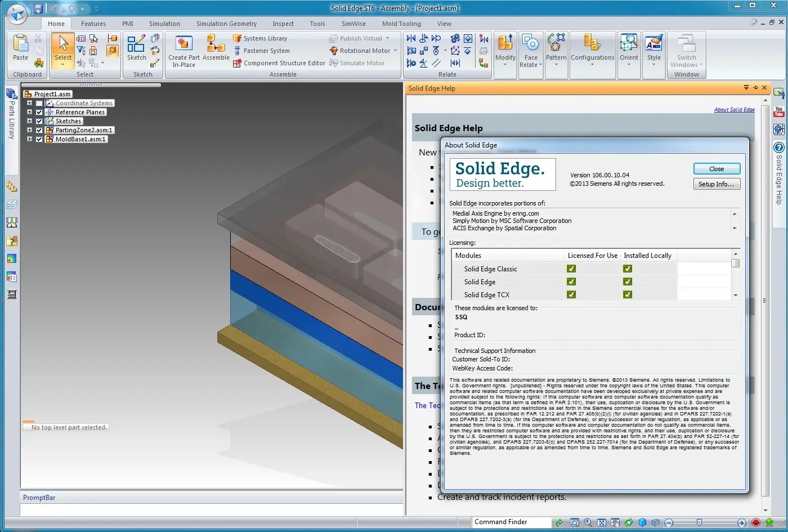
Task: Expand the PartingZone2.asm:1 tree node
Action: 29,130
